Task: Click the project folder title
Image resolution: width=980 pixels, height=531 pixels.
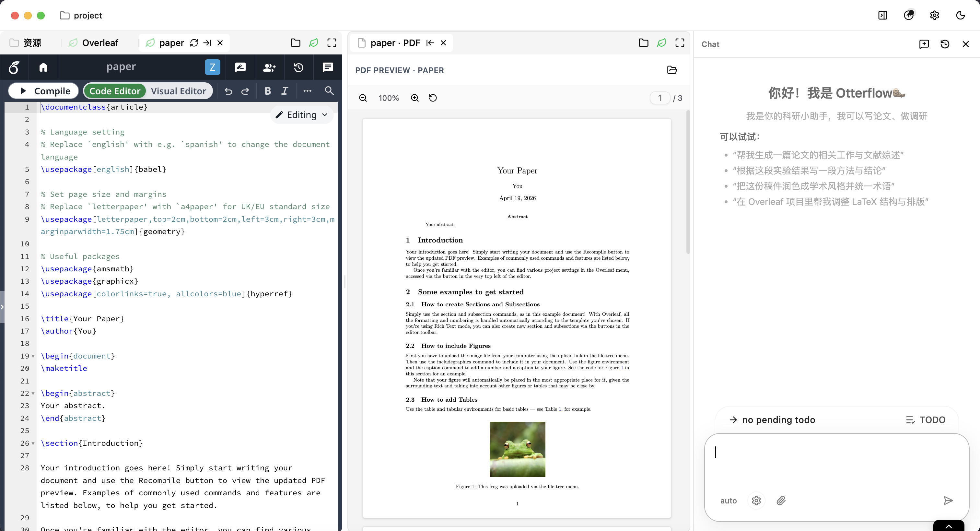Action: (x=81, y=15)
